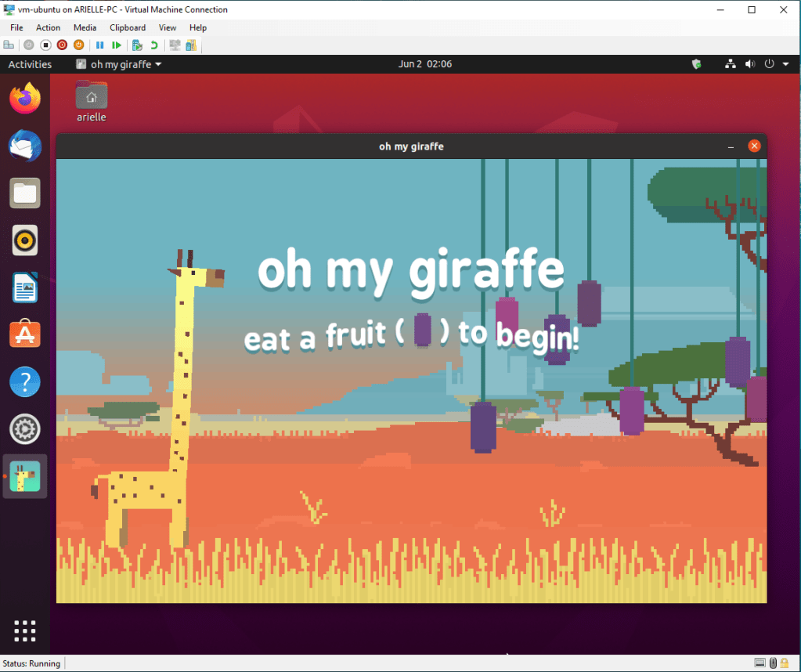
Task: Turn off the VM with the black stop icon
Action: pos(45,45)
